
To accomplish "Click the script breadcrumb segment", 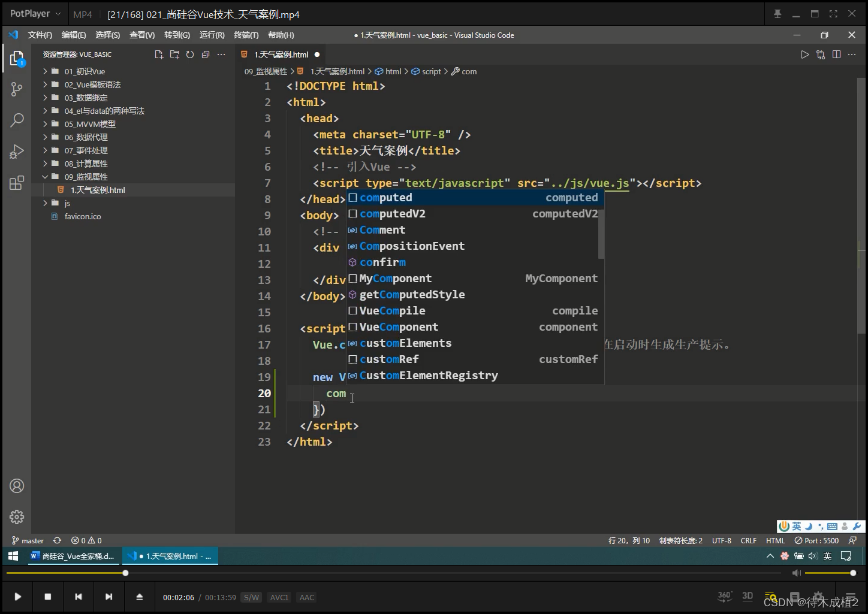I will [426, 71].
